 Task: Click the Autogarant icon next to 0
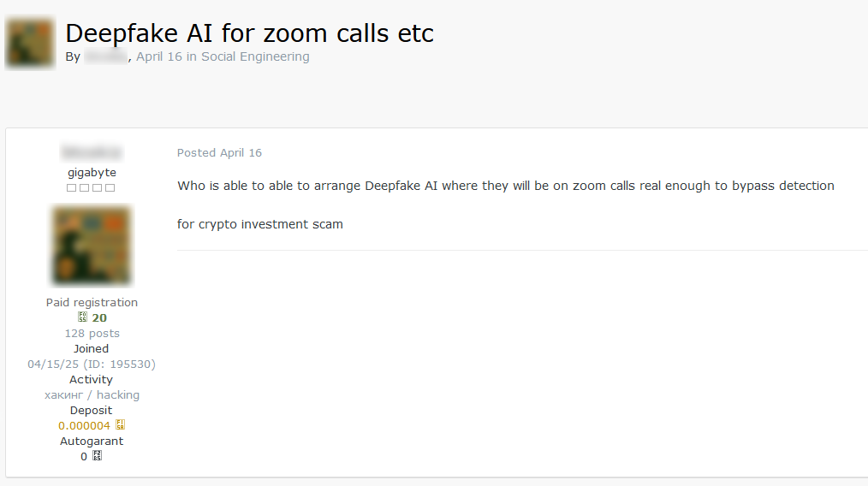pyautogui.click(x=97, y=456)
